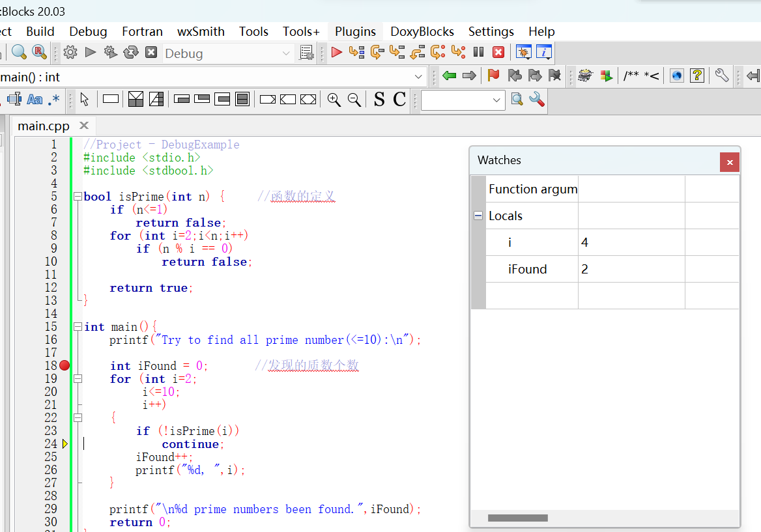
Task: Close the Watches window
Action: (730, 162)
